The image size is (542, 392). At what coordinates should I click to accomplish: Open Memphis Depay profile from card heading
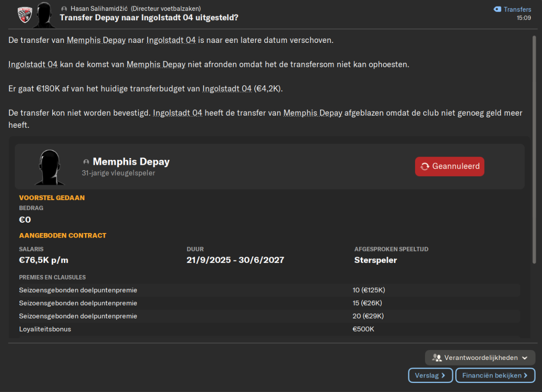coord(131,162)
